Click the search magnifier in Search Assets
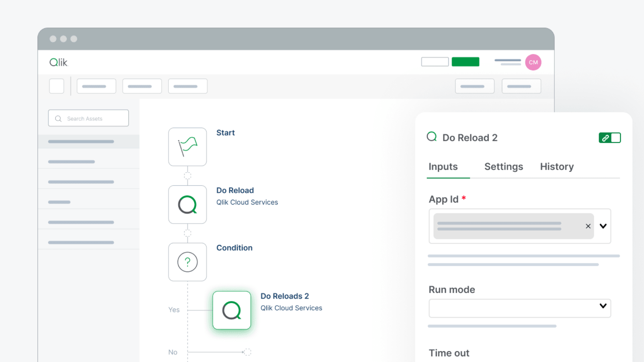 pyautogui.click(x=58, y=118)
